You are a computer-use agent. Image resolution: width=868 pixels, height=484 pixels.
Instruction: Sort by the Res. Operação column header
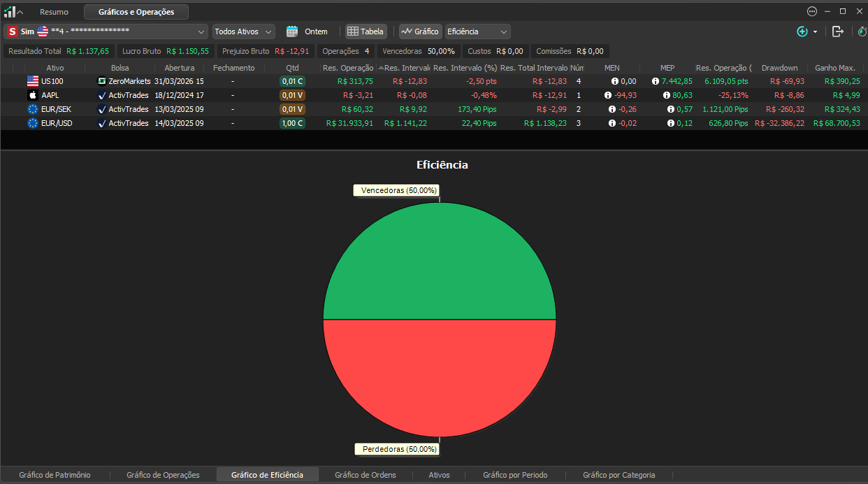tap(348, 68)
